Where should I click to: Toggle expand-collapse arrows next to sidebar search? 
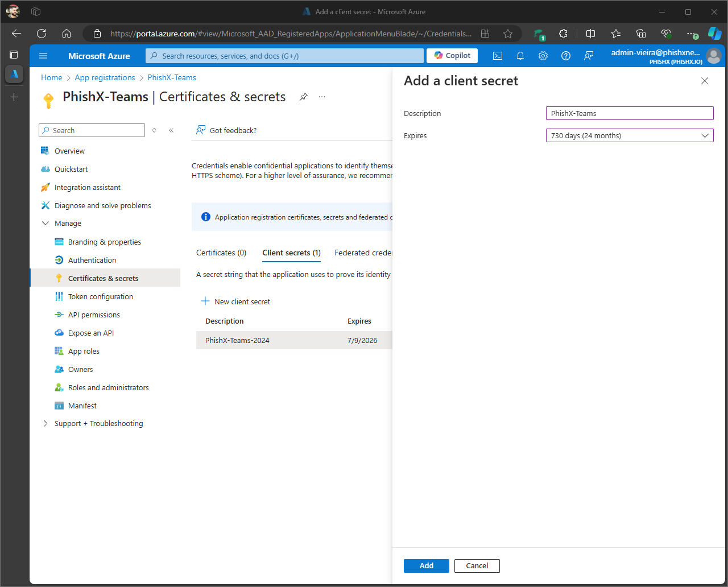pyautogui.click(x=154, y=130)
